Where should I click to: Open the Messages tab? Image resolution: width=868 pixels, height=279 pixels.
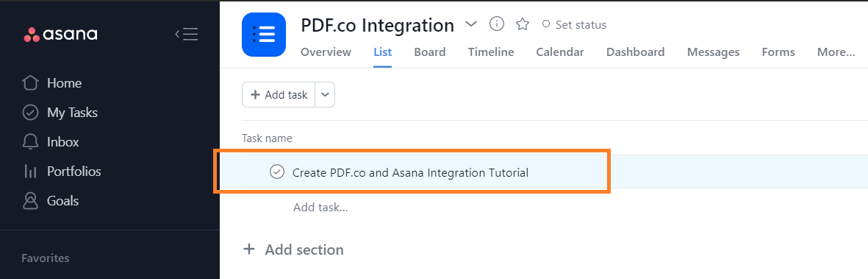[713, 52]
